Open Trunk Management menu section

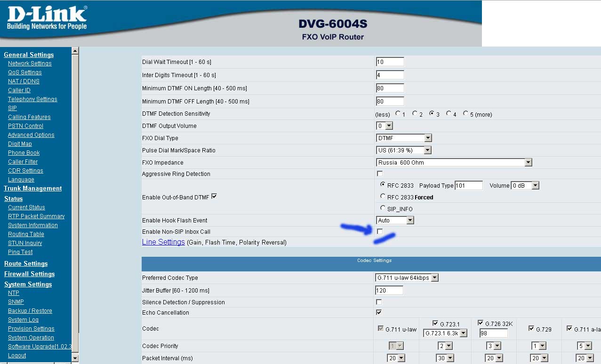pos(33,189)
